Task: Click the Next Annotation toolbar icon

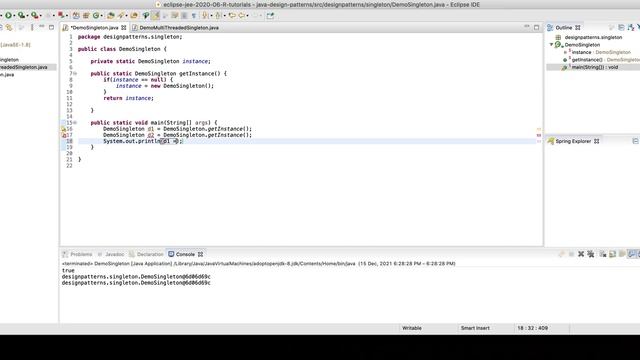Action: pos(205,16)
